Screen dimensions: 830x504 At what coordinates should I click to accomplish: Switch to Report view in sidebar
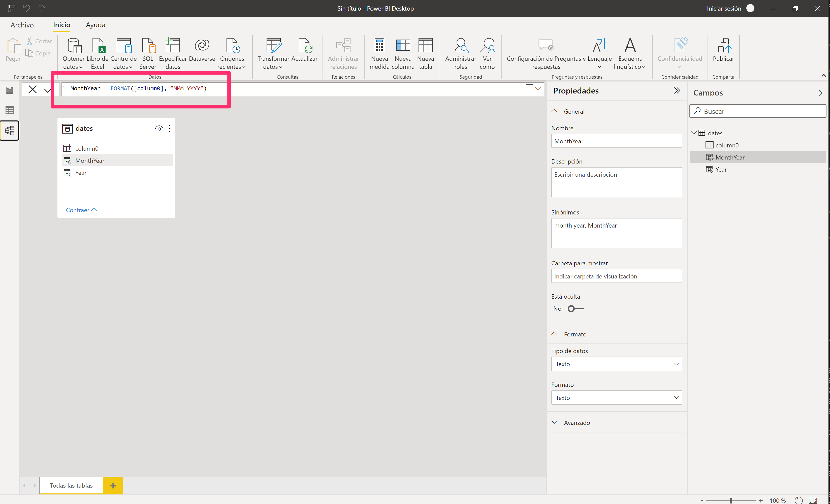click(9, 90)
